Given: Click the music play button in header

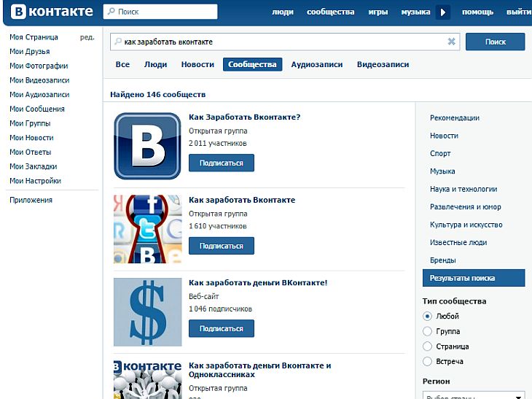Looking at the screenshot, I should [443, 12].
